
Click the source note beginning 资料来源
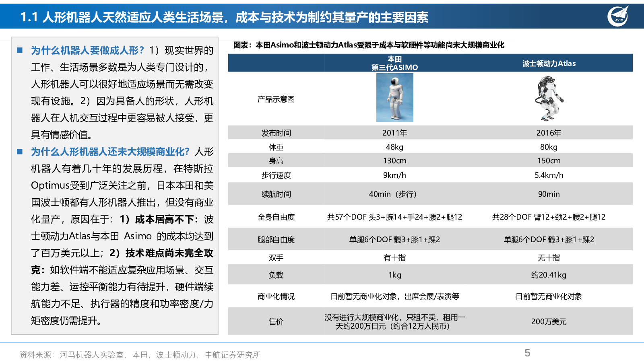pos(140,354)
